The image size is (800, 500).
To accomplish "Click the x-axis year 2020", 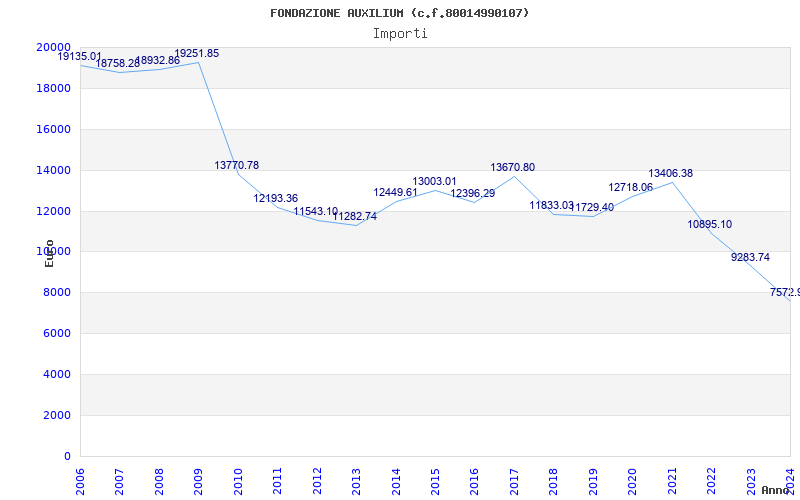I will pyautogui.click(x=633, y=481).
